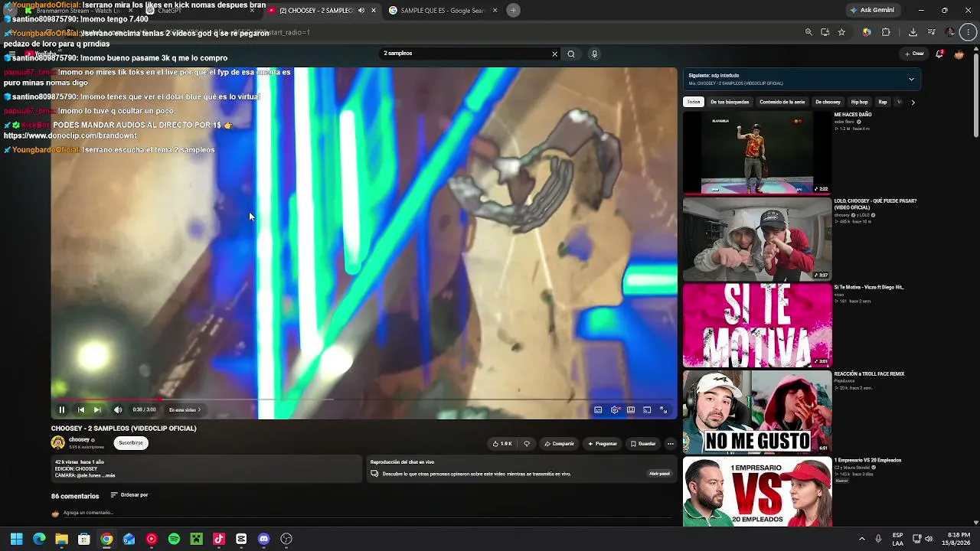Subscribe with the Suscribirse button

coord(131,442)
